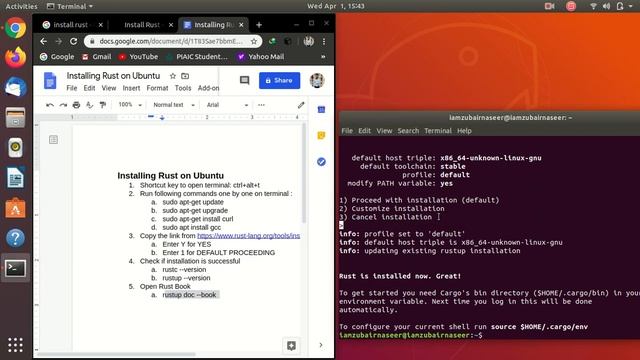Switch to the first 'install rust' tab
Image resolution: width=640 pixels, height=360 pixels.
pyautogui.click(x=72, y=25)
